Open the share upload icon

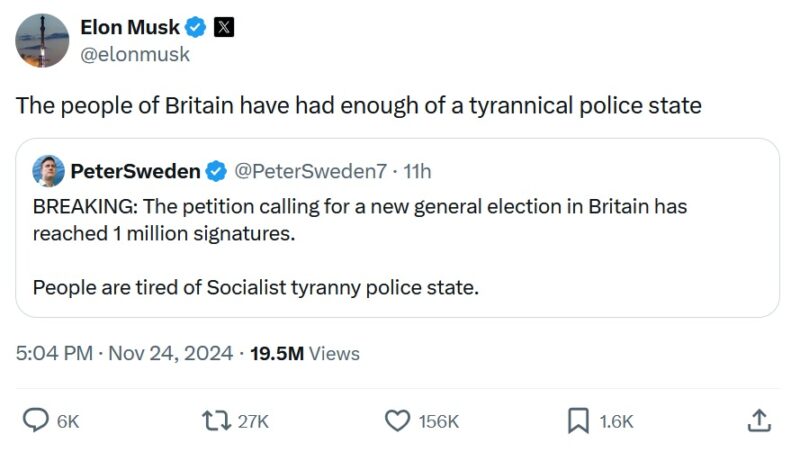759,421
